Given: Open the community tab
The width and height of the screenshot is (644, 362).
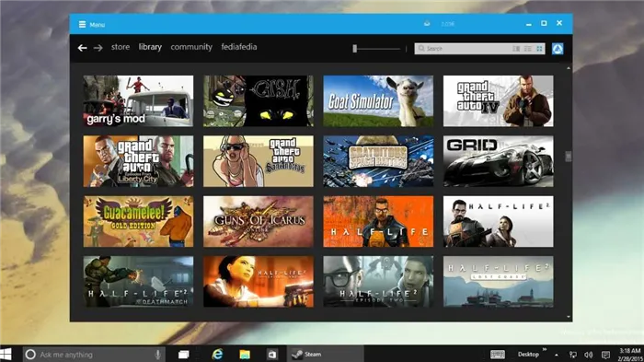Looking at the screenshot, I should 191,47.
